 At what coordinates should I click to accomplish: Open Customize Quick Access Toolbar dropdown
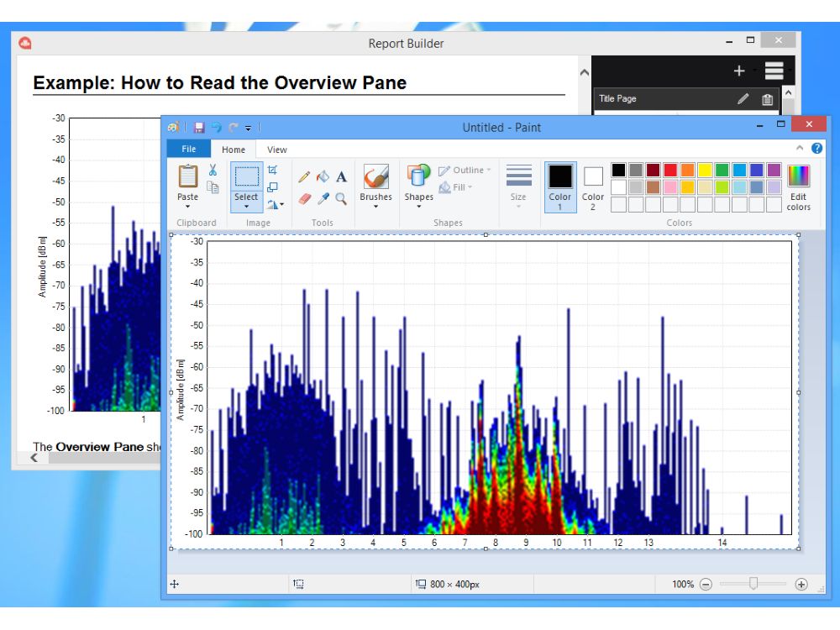(x=248, y=128)
